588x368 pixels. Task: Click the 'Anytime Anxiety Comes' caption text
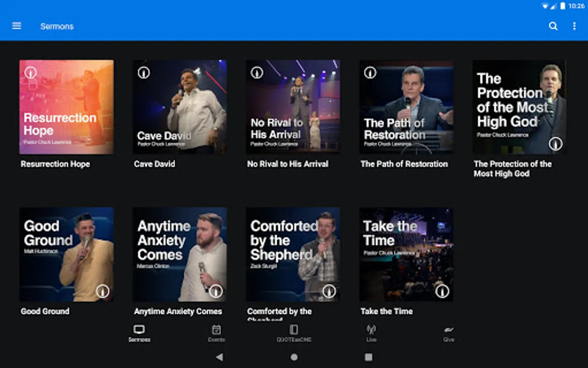coord(178,311)
